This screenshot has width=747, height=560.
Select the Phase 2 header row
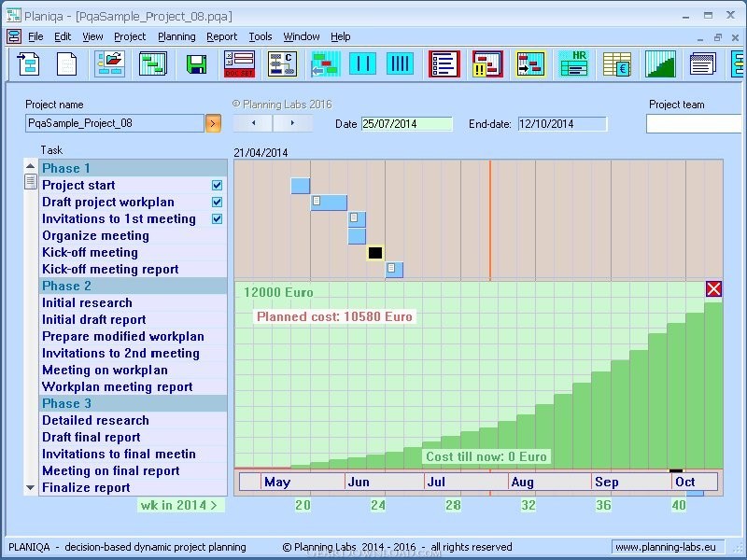133,286
